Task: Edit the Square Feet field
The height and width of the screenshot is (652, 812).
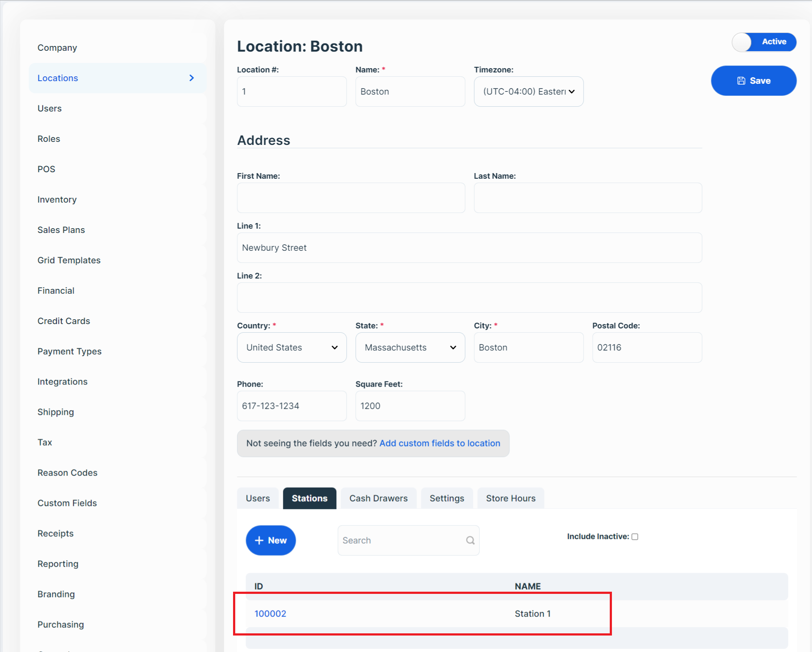Action: (410, 406)
